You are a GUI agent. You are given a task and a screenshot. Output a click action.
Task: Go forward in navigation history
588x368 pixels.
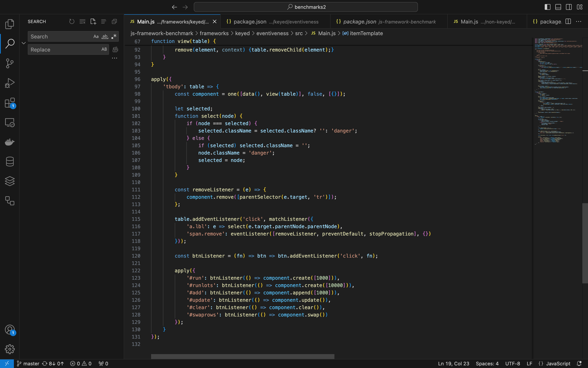tap(185, 7)
